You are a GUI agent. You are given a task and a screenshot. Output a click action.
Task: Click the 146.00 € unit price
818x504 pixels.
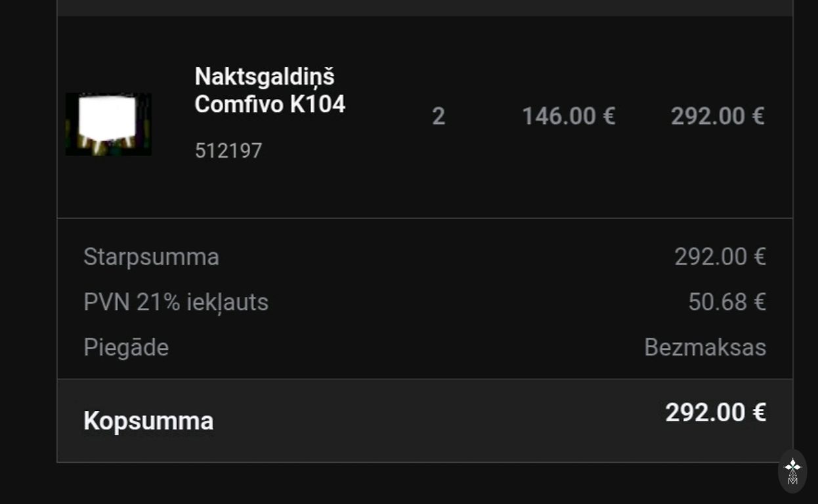tap(568, 117)
